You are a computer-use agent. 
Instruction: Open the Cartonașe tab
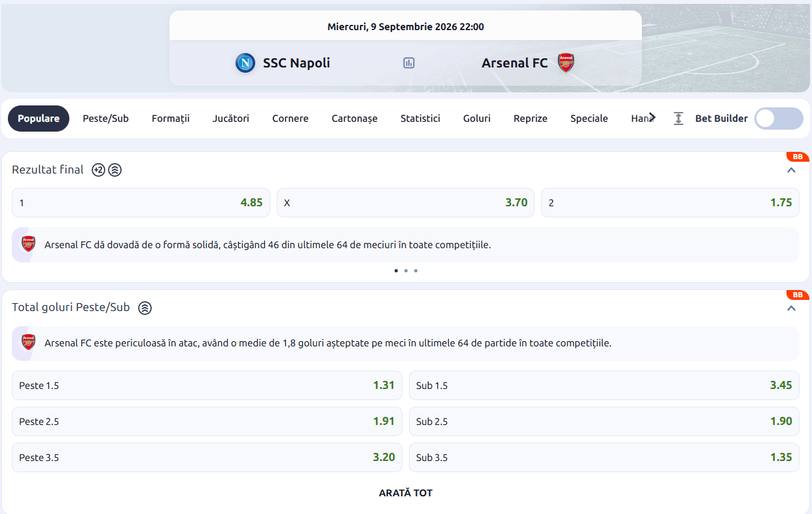coord(355,119)
